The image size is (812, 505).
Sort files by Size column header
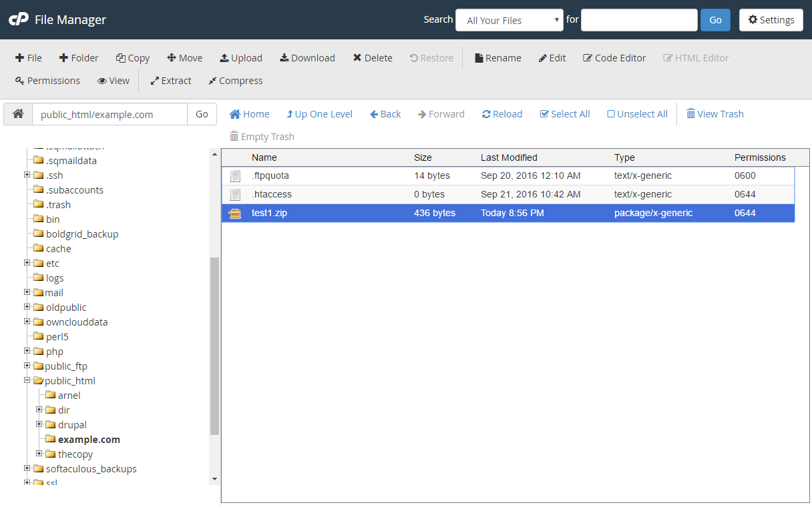pos(423,157)
